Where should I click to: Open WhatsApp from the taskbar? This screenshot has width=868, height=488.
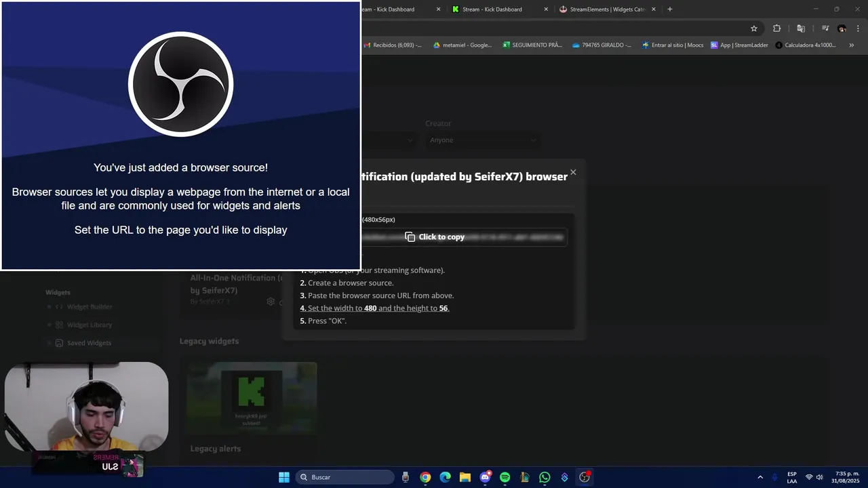545,477
